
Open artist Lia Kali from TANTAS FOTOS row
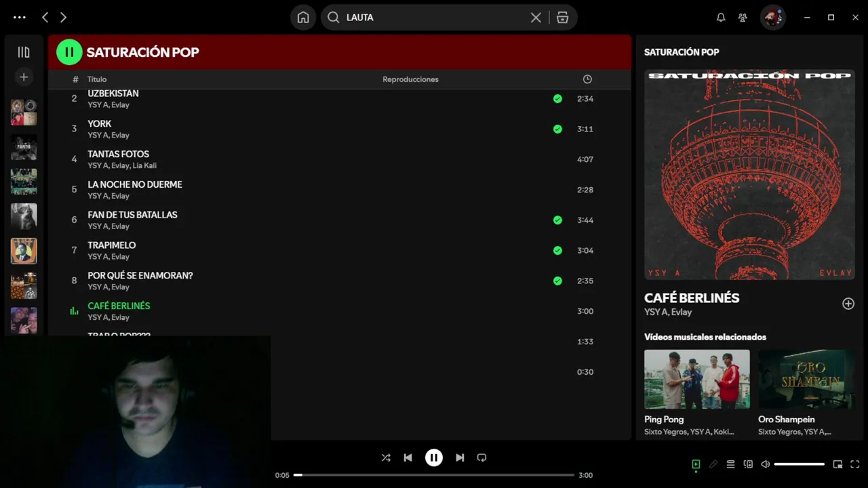tap(144, 165)
